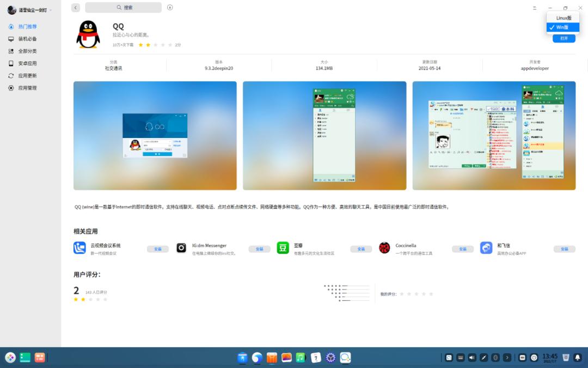Open the calendar icon in the dock
588x368 pixels.
pyautogui.click(x=316, y=358)
